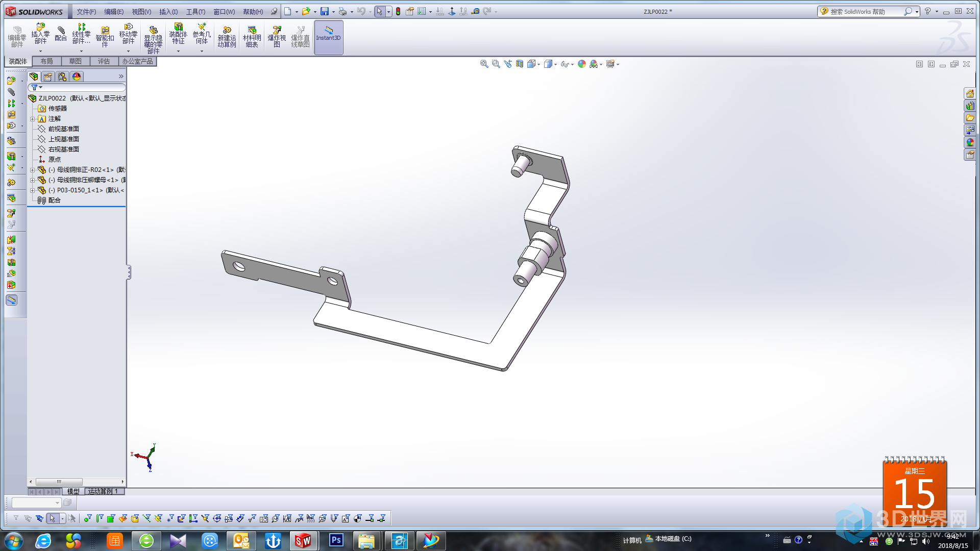The height and width of the screenshot is (551, 980).
Task: Open the SolidWorks Resources home icon
Action: [970, 93]
